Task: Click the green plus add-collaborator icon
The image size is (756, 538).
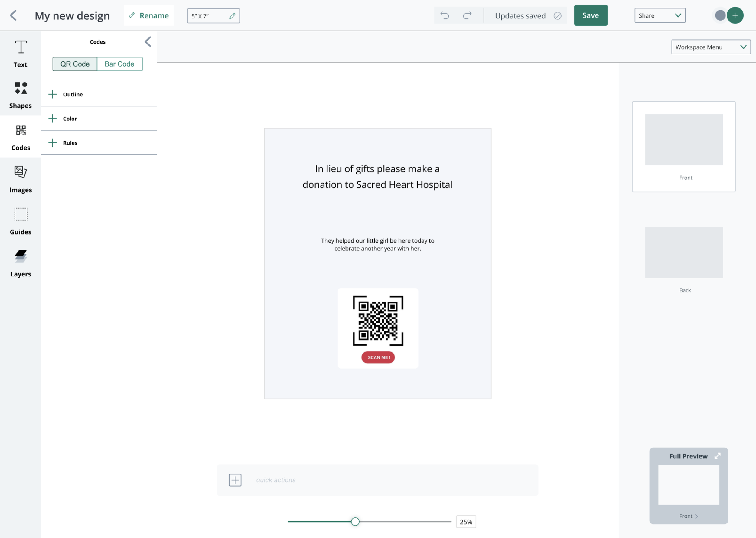Action: [735, 15]
